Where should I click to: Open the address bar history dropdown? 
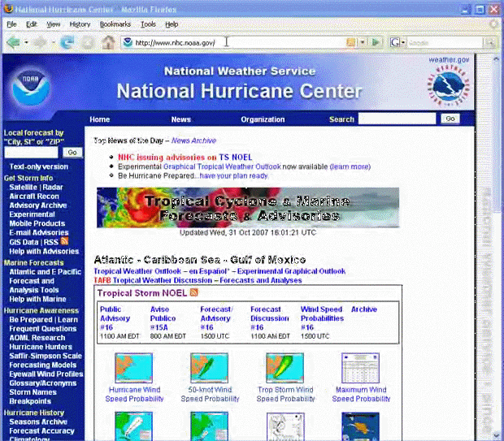(x=363, y=42)
